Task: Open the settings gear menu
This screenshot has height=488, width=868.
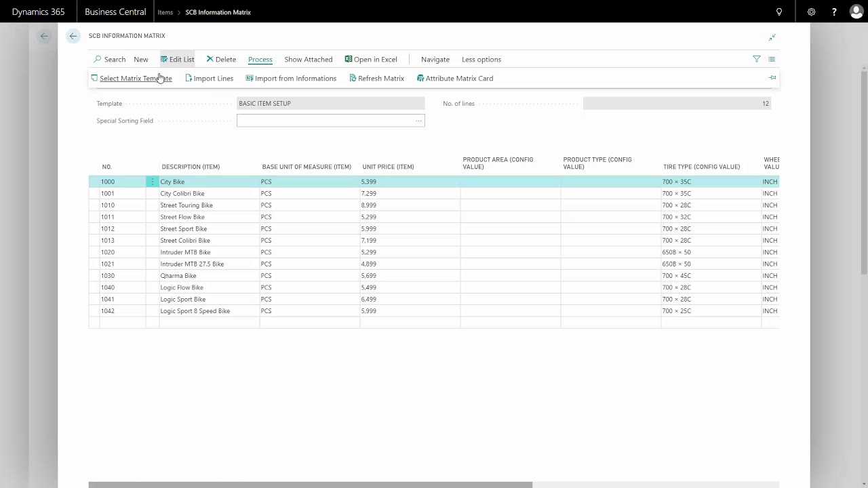Action: [x=811, y=12]
